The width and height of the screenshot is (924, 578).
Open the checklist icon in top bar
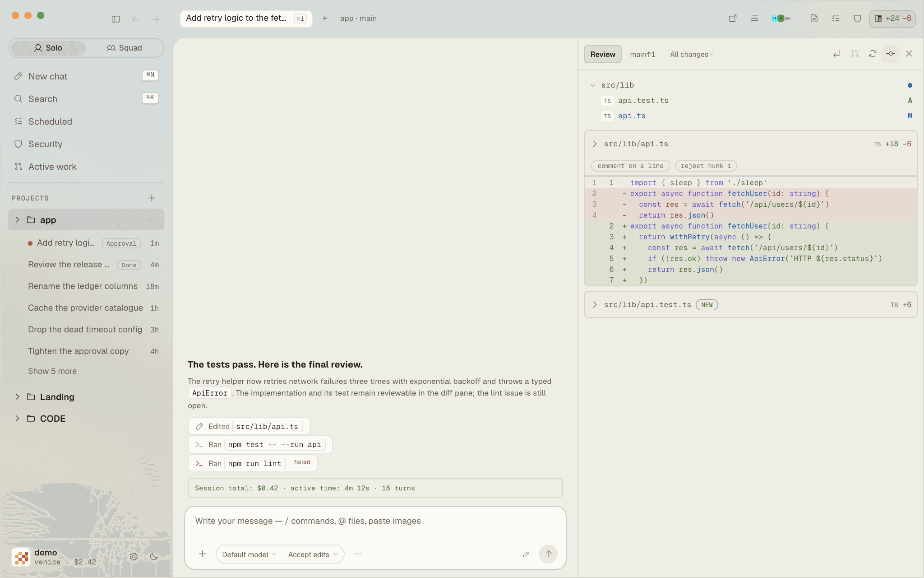click(x=836, y=19)
